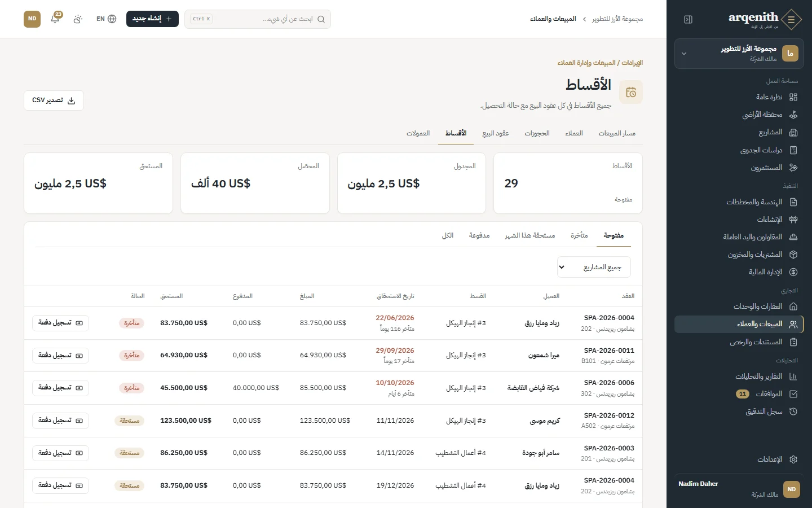
Task: Open محفظة الأراضي land portfolio icon
Action: (x=793, y=115)
